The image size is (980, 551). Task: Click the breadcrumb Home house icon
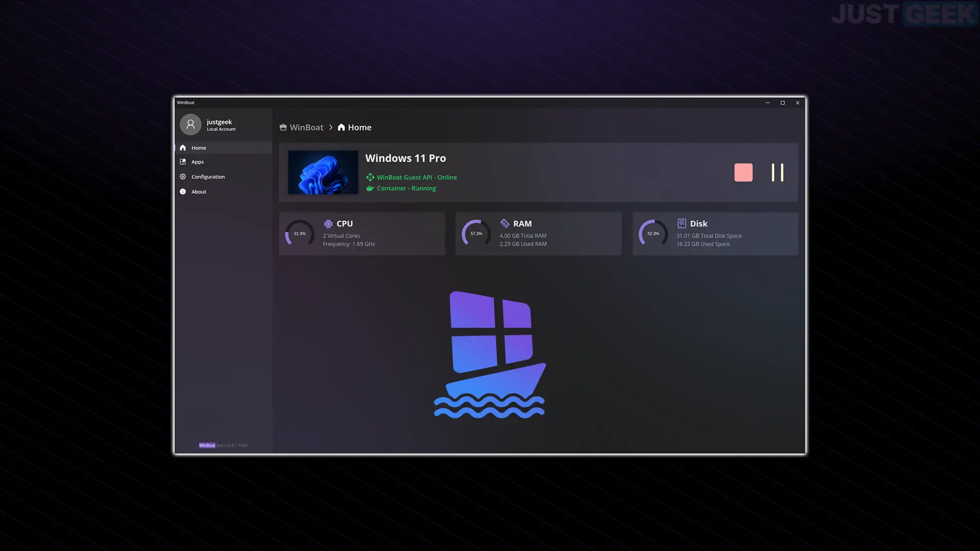tap(341, 128)
